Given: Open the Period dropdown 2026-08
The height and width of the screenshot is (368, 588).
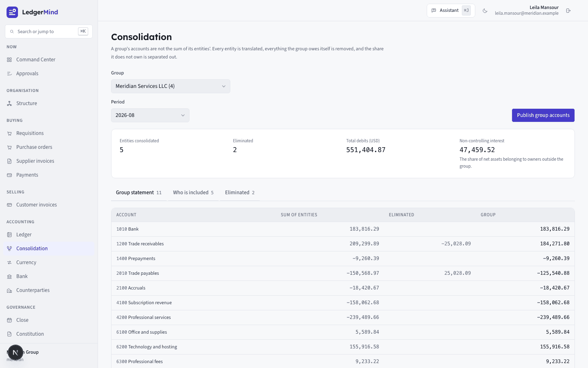Looking at the screenshot, I should 150,115.
